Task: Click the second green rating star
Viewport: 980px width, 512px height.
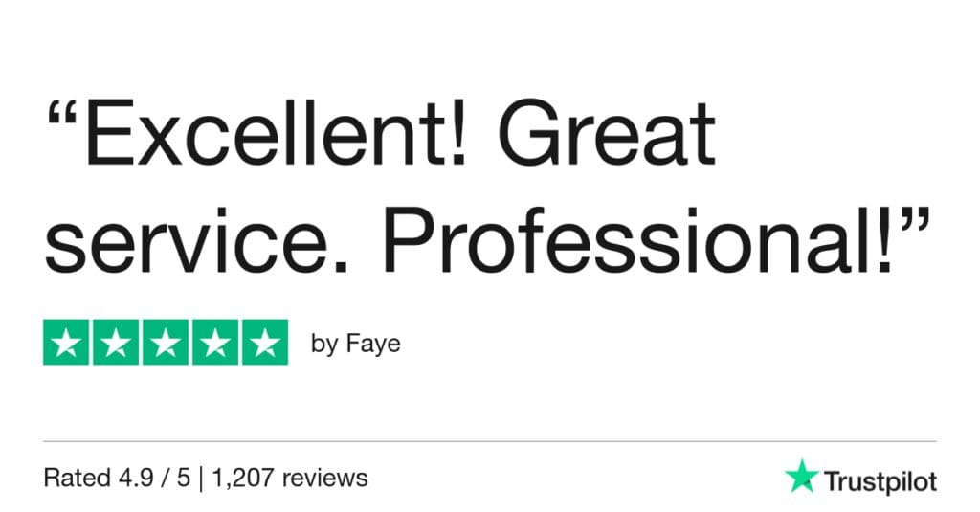Action: click(116, 342)
